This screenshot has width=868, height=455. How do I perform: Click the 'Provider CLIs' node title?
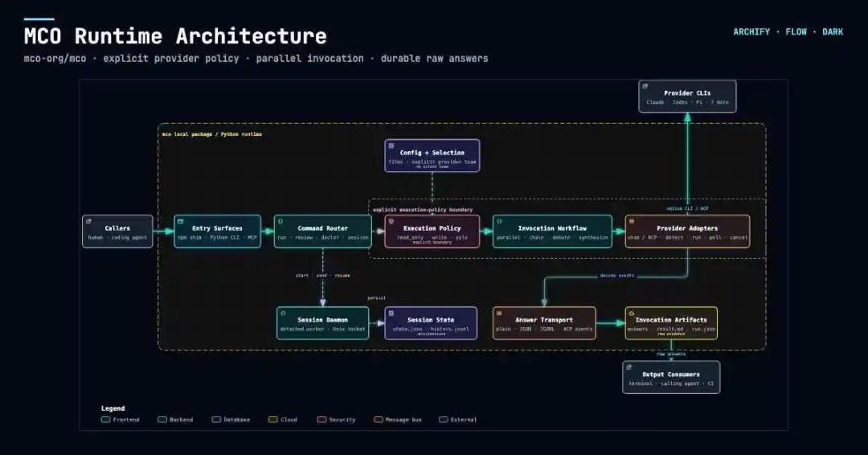tap(687, 93)
